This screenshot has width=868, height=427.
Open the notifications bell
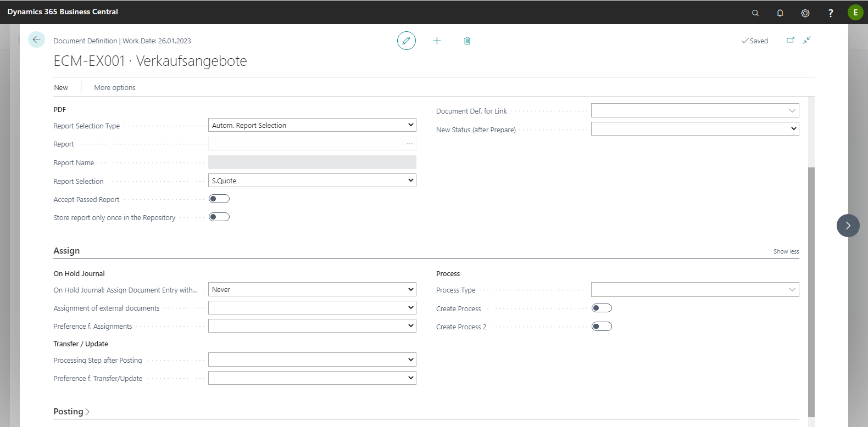coord(780,13)
